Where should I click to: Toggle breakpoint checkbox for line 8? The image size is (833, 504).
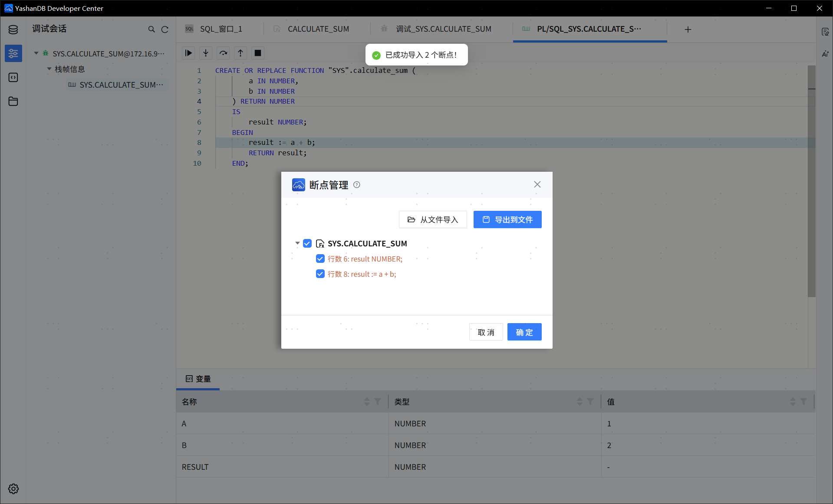(x=320, y=274)
